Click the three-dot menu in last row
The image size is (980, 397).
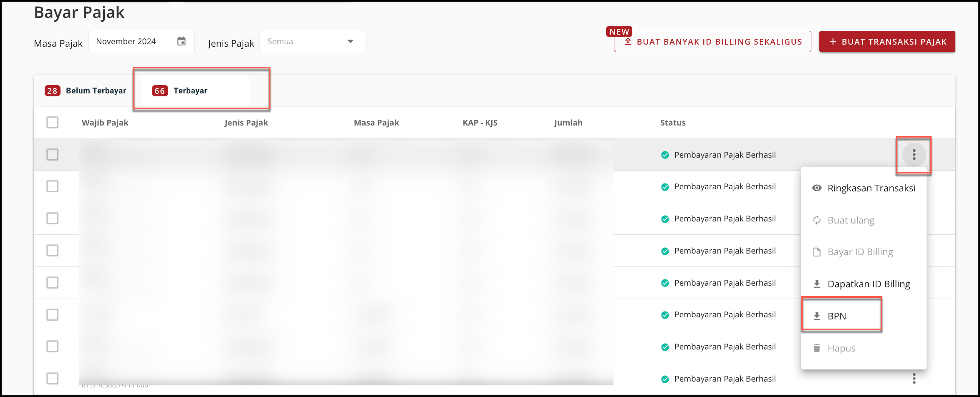tap(914, 379)
